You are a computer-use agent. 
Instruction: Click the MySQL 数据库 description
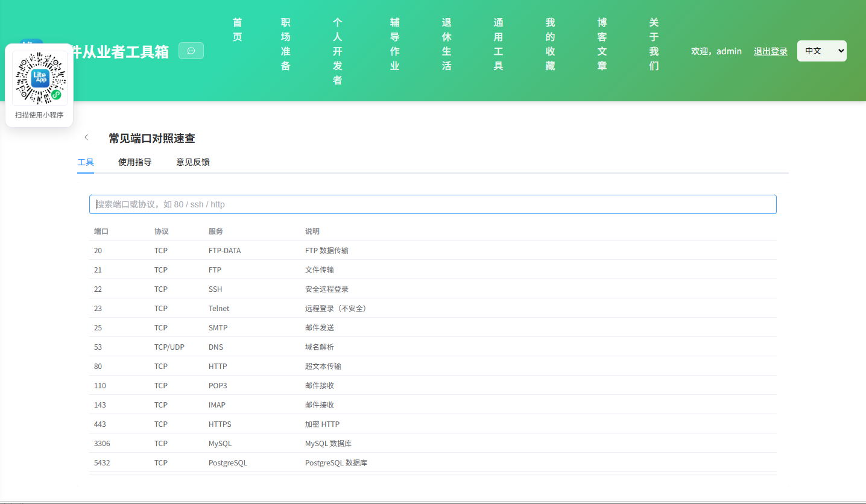[329, 444]
